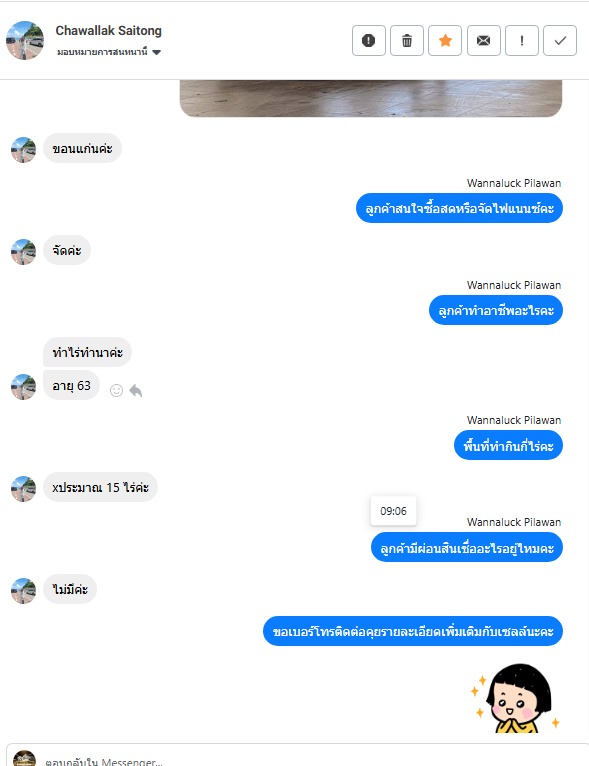This screenshot has width=589, height=766.
Task: Click the 09:06 timestamp tooltip
Action: point(393,511)
